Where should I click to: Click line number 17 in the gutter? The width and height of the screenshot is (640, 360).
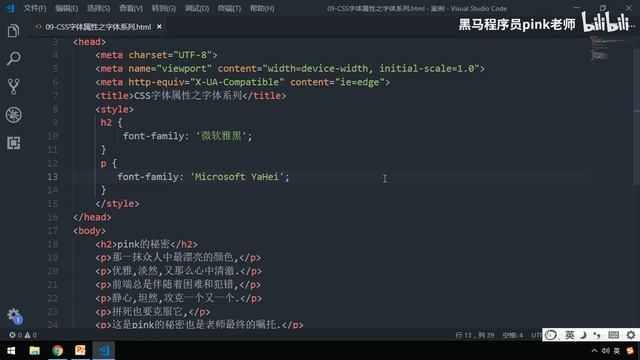coord(53,231)
